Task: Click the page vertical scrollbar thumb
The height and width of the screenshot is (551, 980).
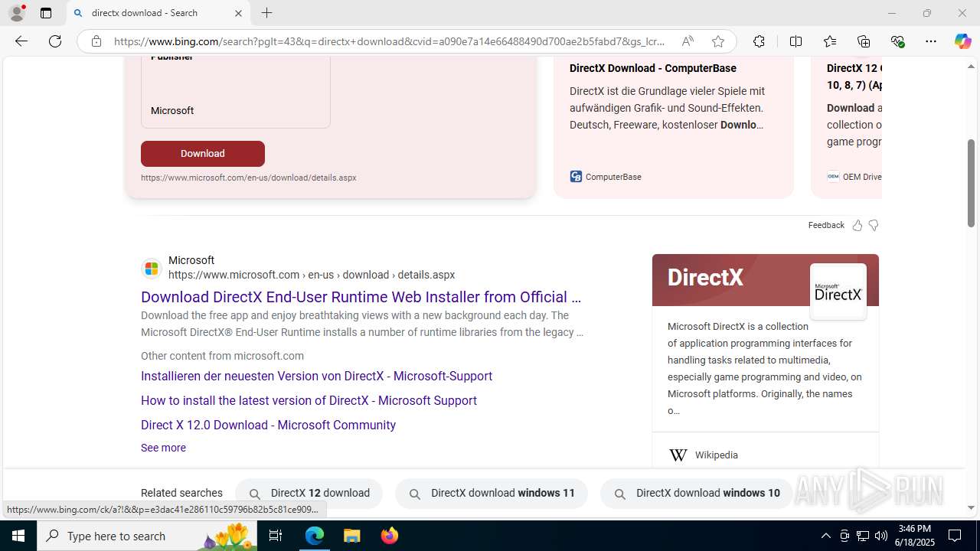Action: [x=972, y=183]
